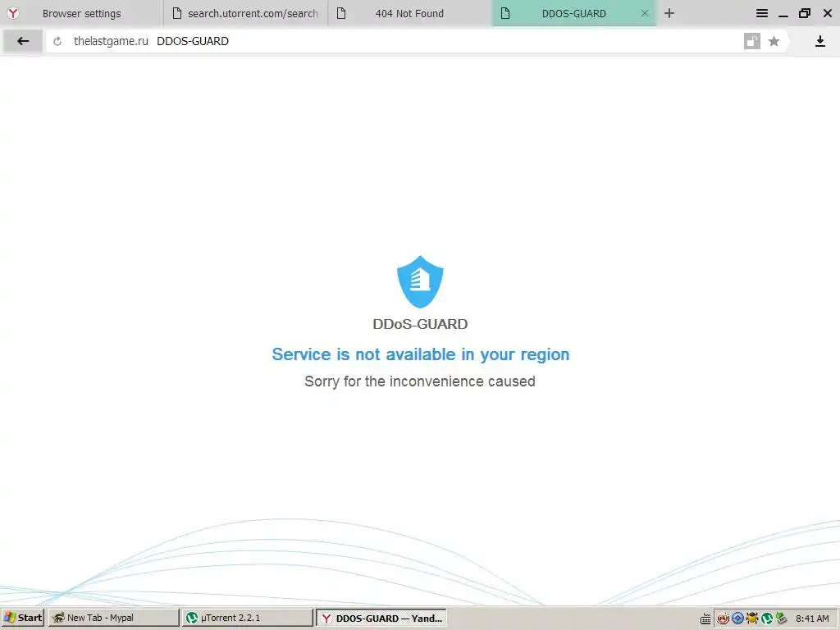Click the page title DDOS-GUARD in address bar
This screenshot has height=630, width=840.
tap(193, 41)
